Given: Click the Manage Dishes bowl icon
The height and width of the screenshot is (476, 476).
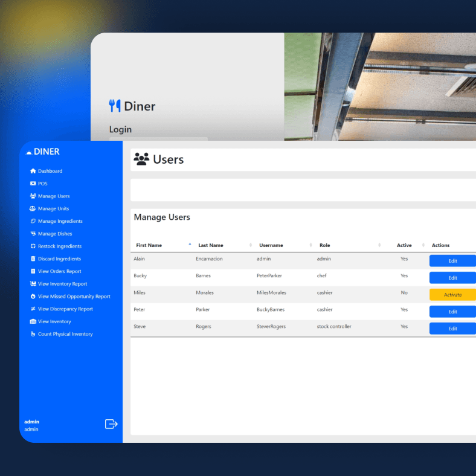Looking at the screenshot, I should tap(33, 233).
